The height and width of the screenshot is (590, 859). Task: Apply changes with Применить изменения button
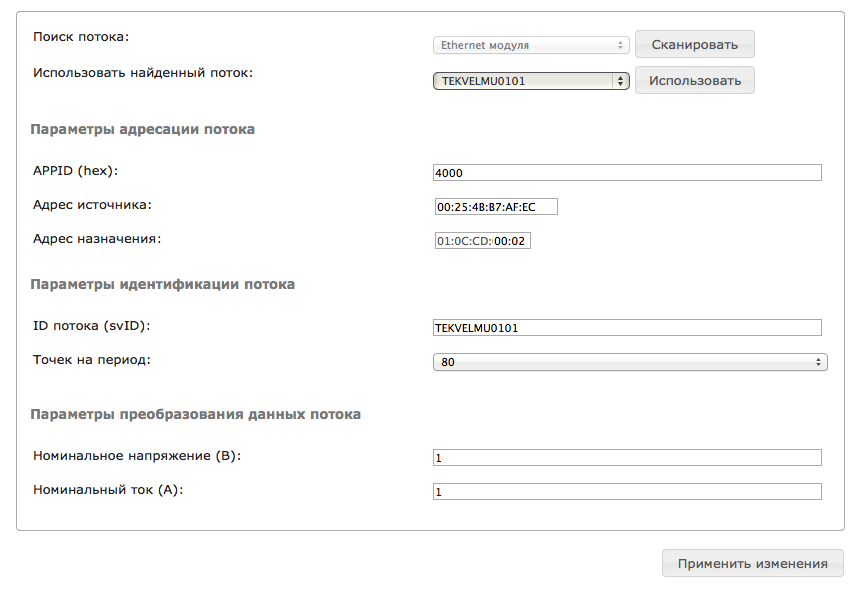pyautogui.click(x=753, y=564)
